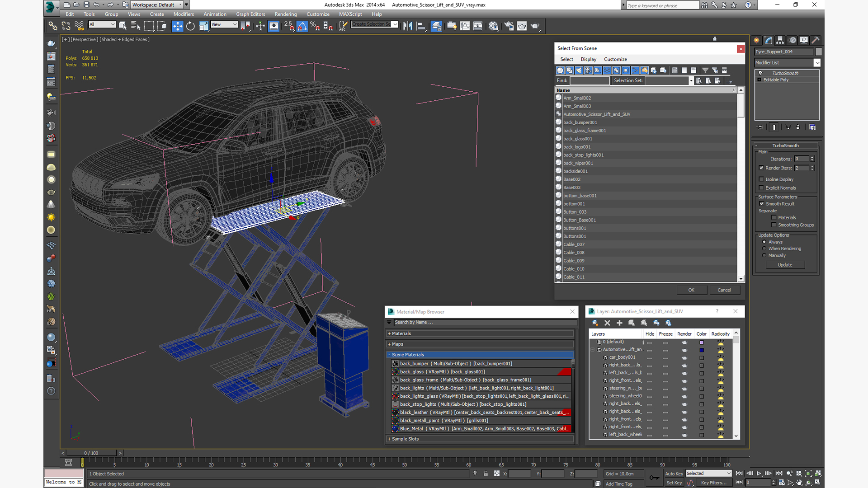Enable the Smoothing Groups checkbox

(x=774, y=225)
